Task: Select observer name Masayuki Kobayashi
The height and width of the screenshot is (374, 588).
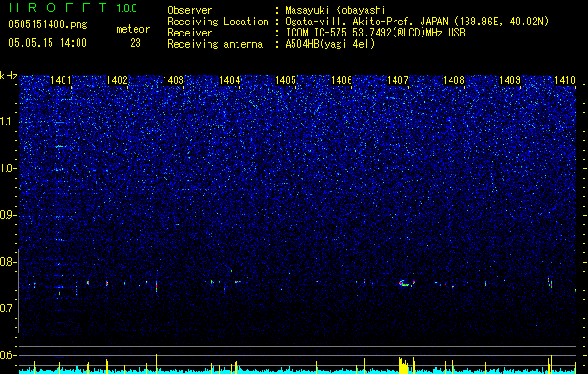Action: pos(336,10)
